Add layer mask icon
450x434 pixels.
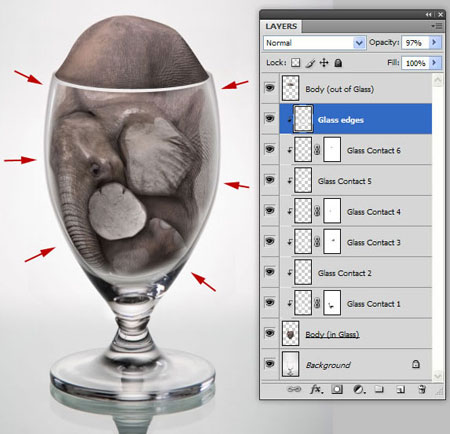[337, 389]
